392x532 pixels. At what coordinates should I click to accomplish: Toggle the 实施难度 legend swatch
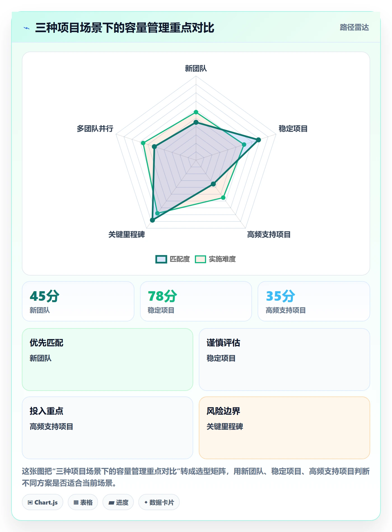[200, 259]
